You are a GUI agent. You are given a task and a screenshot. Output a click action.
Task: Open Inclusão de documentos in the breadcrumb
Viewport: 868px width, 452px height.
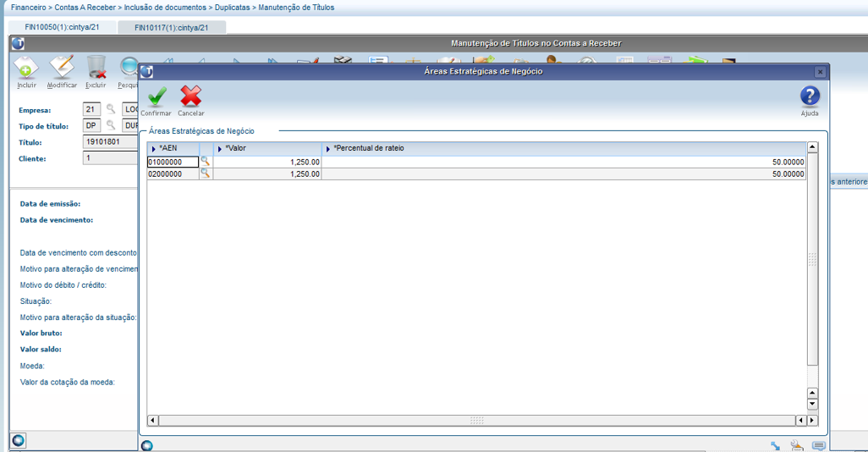coord(165,8)
